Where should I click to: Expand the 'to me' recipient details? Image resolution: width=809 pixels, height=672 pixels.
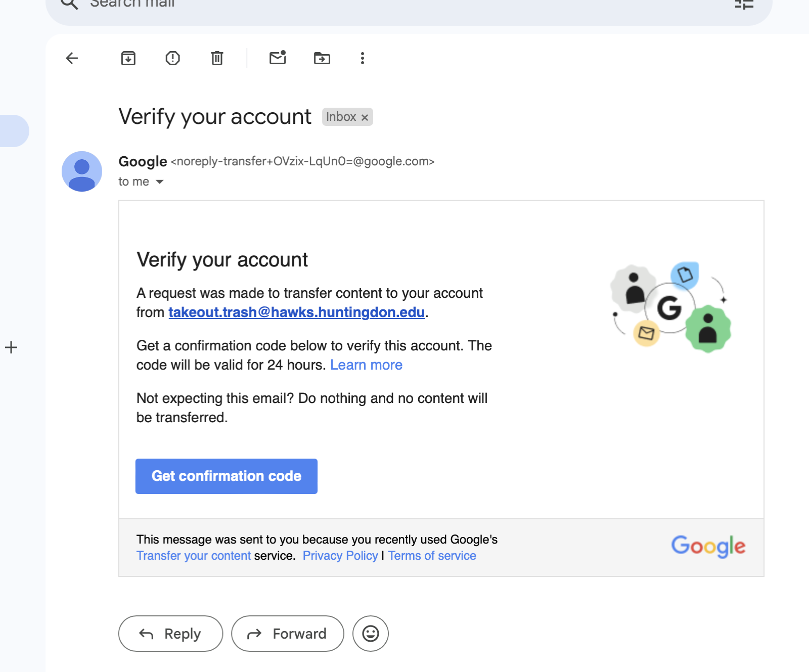tap(160, 182)
